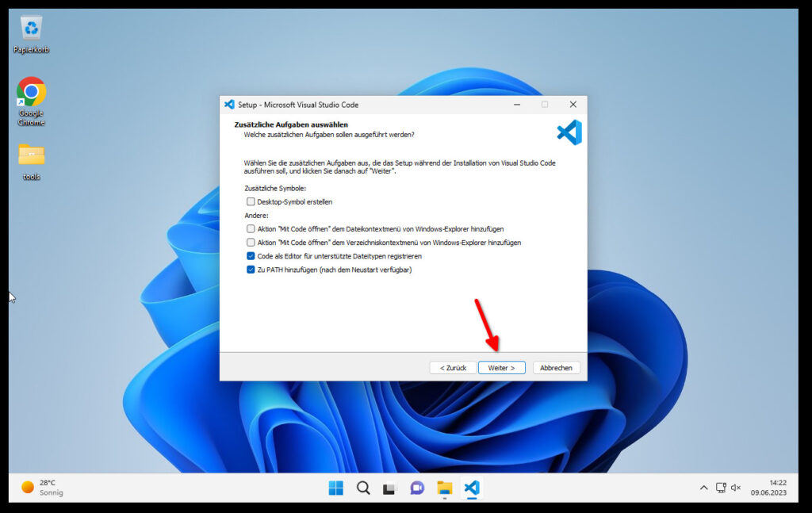Go back with the "< Zurück" button
The height and width of the screenshot is (513, 812).
coord(453,368)
